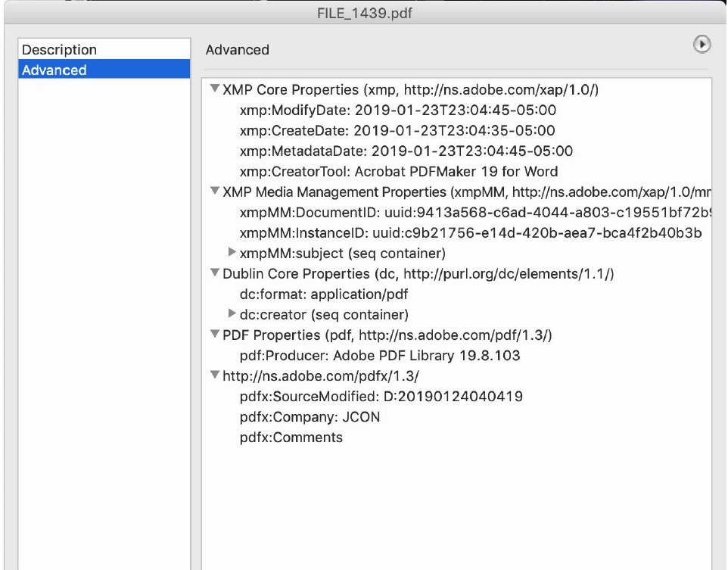
Task: Click the xmpMM:InstanceID row
Action: (470, 232)
